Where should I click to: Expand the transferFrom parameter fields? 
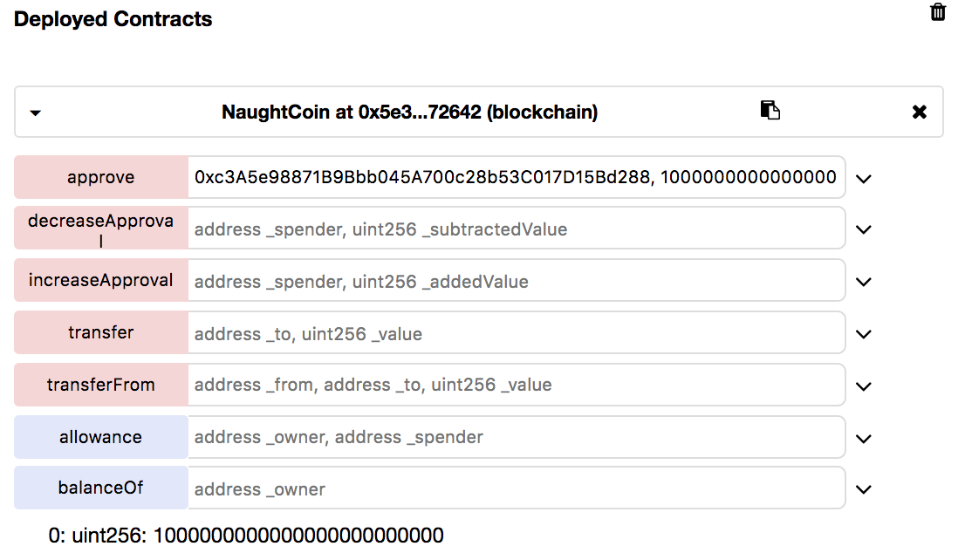click(x=864, y=386)
